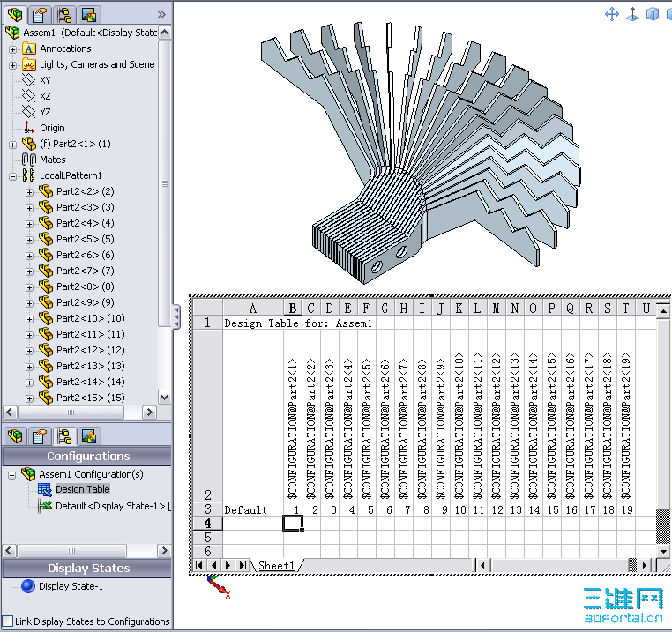This screenshot has width=672, height=632.
Task: Select the LocalLPattern1 pattern icon
Action: point(29,175)
